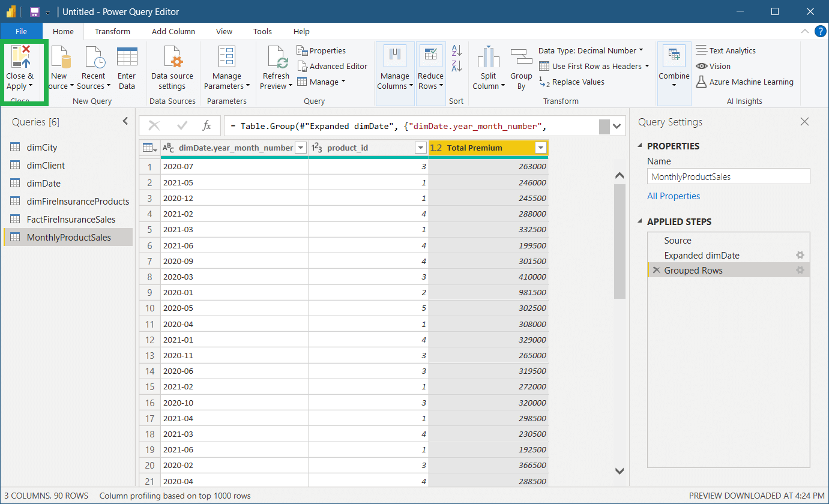Image resolution: width=829 pixels, height=504 pixels.
Task: Open the Advanced Editor
Action: pos(333,66)
